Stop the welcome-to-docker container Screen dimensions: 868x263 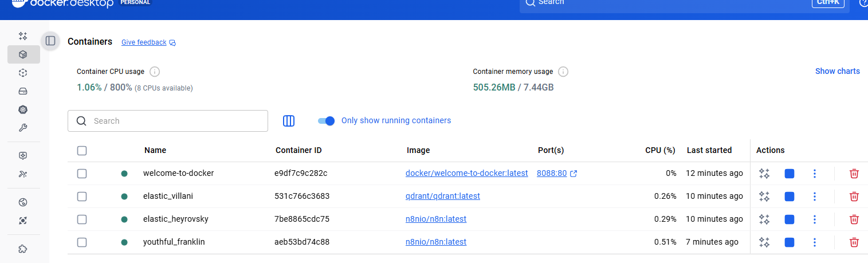pos(789,174)
